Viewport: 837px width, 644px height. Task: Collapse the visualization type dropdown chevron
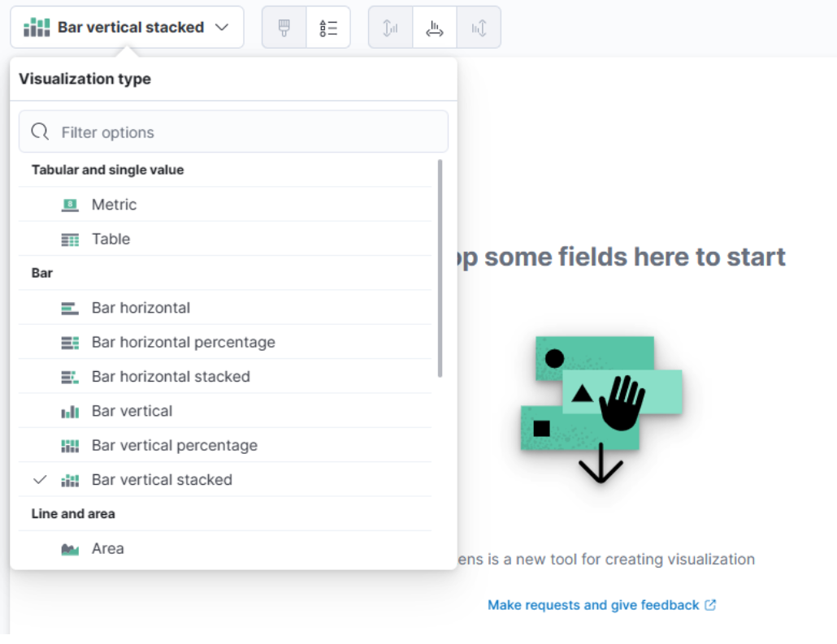click(222, 27)
